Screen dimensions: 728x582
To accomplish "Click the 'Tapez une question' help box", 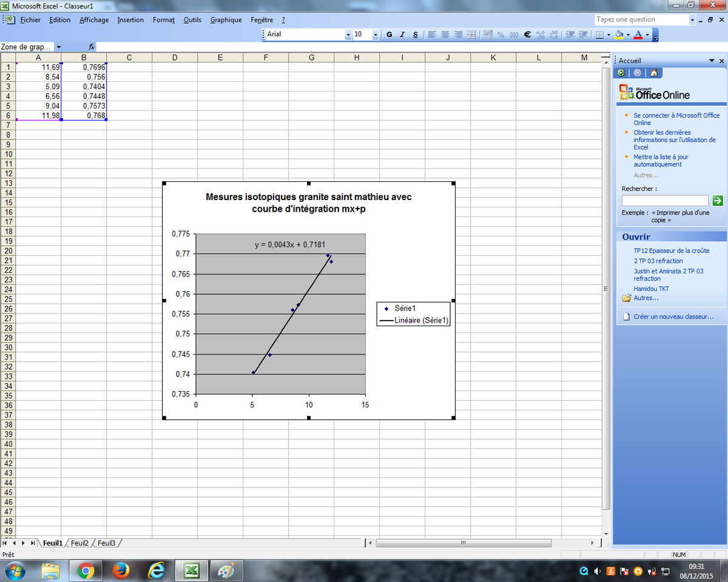I will coord(642,19).
